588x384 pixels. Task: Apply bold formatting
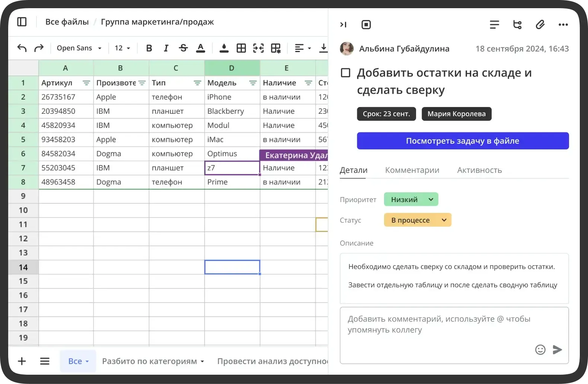(149, 48)
